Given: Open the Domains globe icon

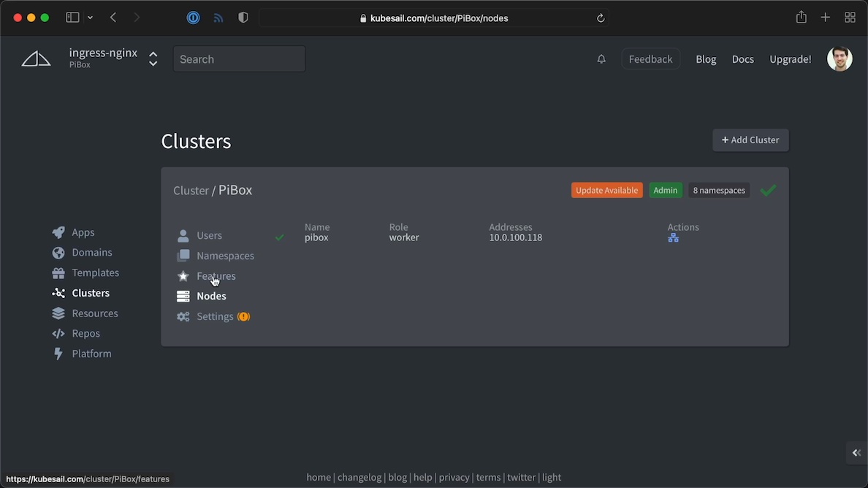Looking at the screenshot, I should [x=58, y=252].
